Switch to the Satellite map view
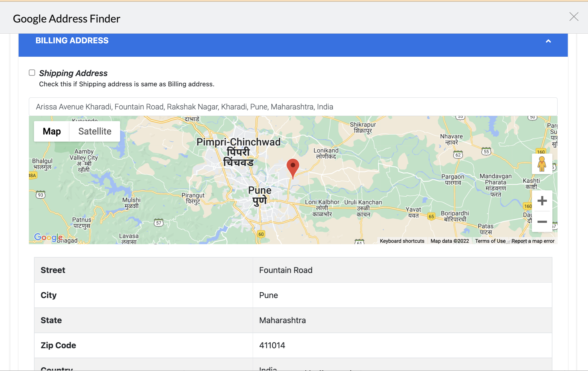Image resolution: width=588 pixels, height=371 pixels. coord(95,131)
